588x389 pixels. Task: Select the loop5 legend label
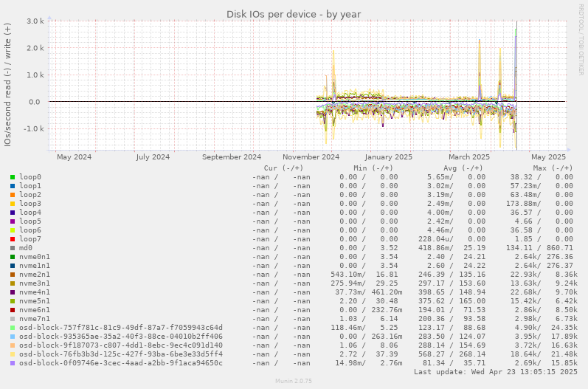coord(30,221)
